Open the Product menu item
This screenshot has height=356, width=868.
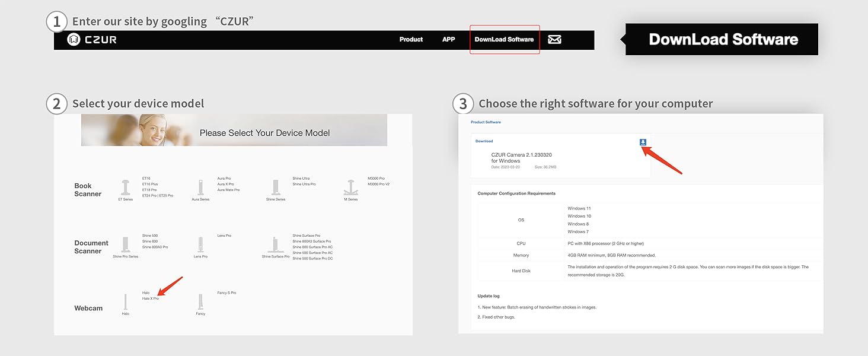411,40
